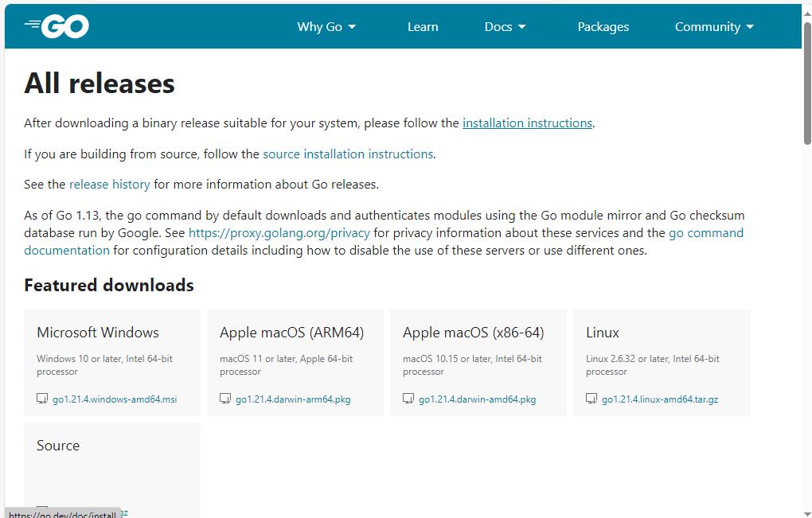The width and height of the screenshot is (812, 518).
Task: Click the Source card title
Action: click(x=58, y=446)
